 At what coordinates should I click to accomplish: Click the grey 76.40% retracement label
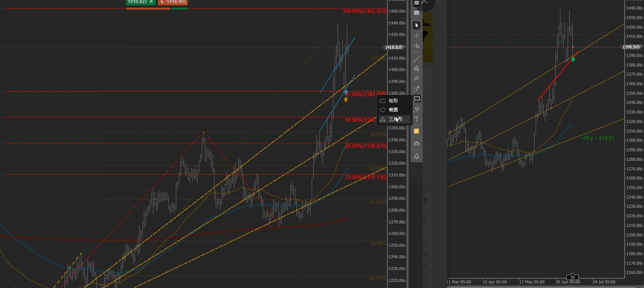point(378,243)
